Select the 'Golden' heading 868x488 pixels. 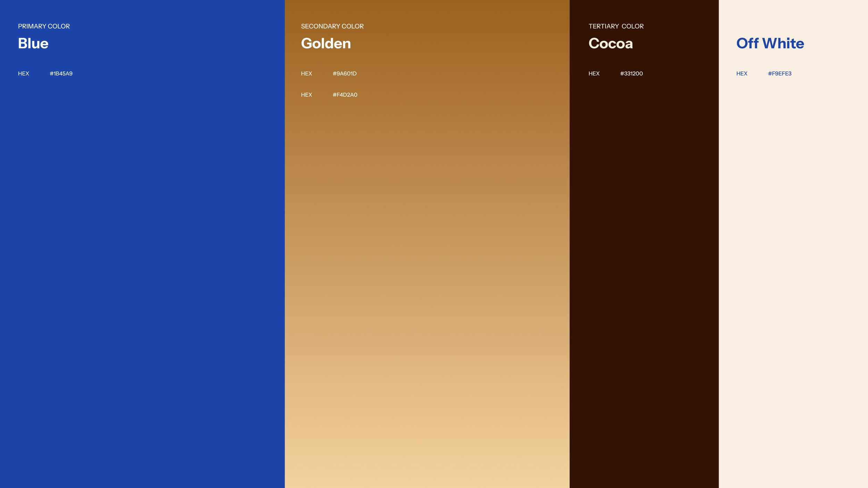326,43
